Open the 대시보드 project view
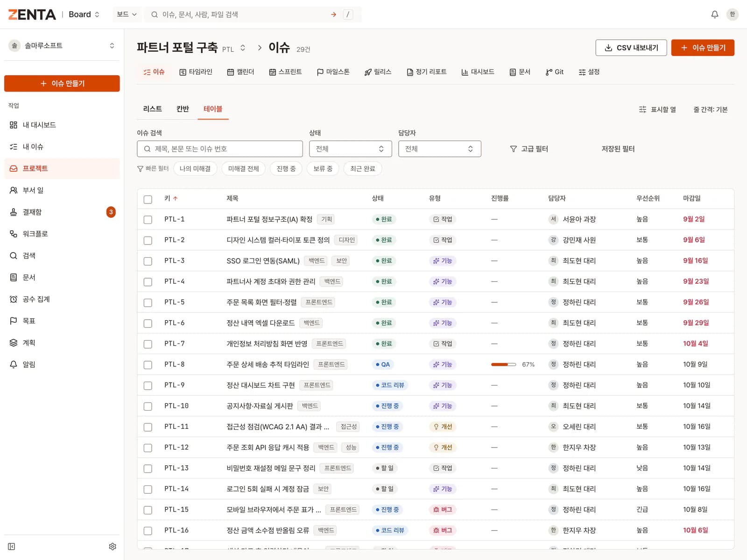747x560 pixels. [x=478, y=72]
